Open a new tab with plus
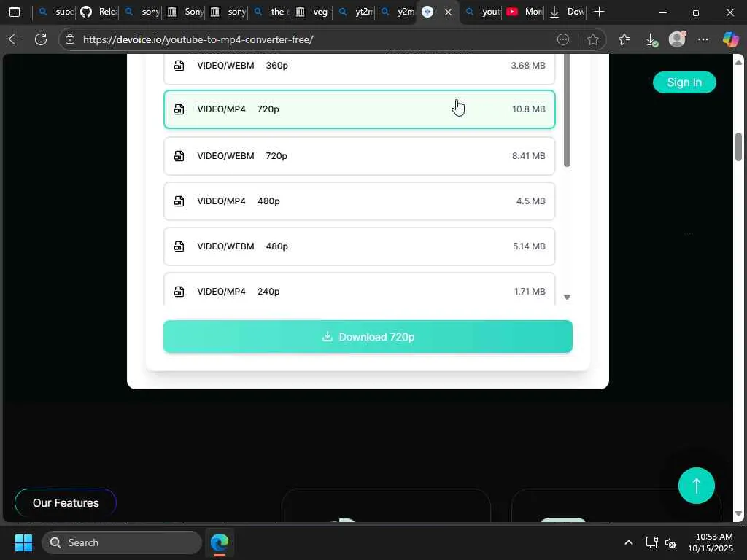This screenshot has height=560, width=747. pyautogui.click(x=600, y=12)
